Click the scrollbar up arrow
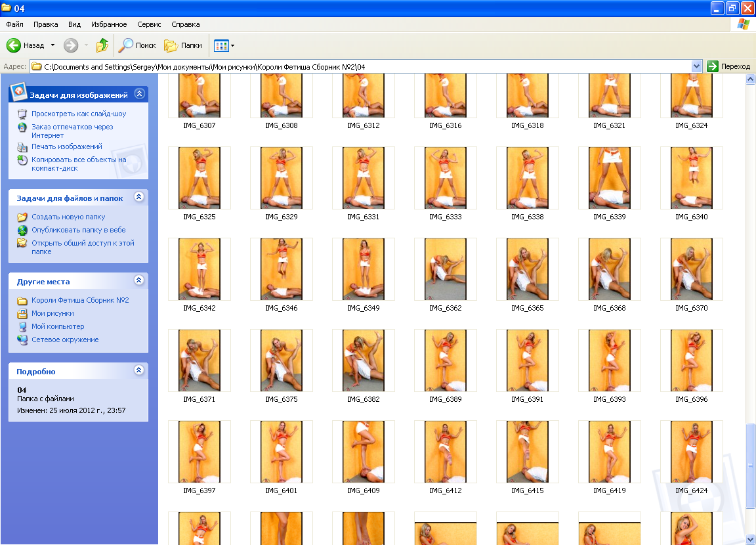Viewport: 756px width, 545px height. tap(750, 79)
